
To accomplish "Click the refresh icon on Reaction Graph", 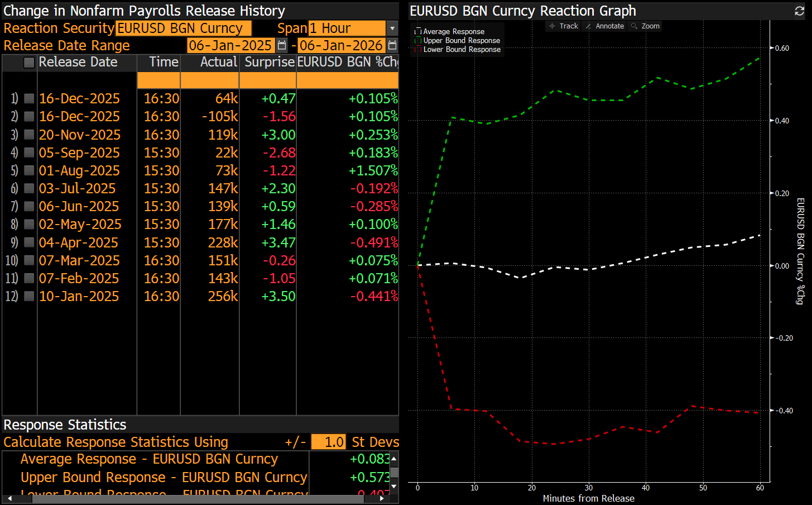I will coord(799,11).
